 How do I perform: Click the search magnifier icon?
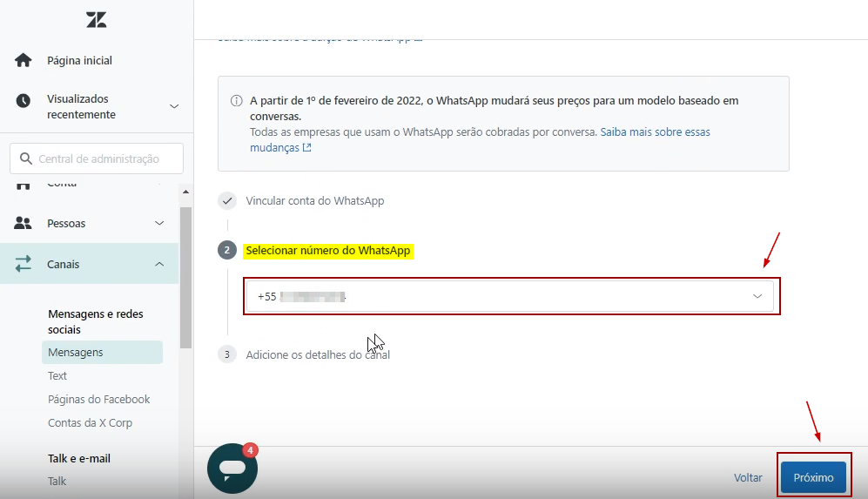point(25,159)
